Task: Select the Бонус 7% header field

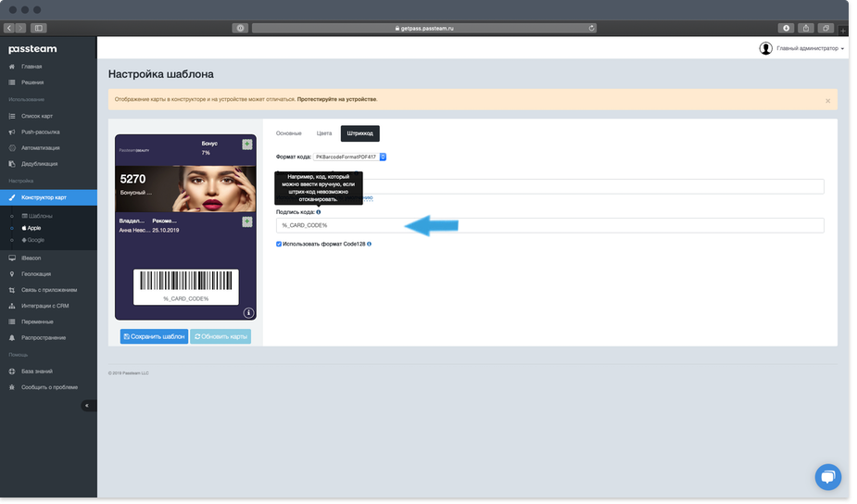Action: point(209,148)
